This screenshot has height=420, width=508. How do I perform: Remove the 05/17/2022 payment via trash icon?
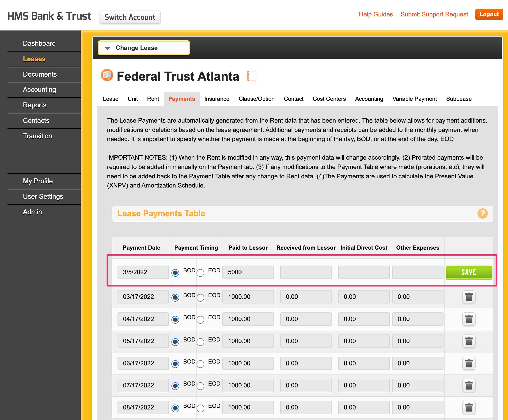point(469,341)
